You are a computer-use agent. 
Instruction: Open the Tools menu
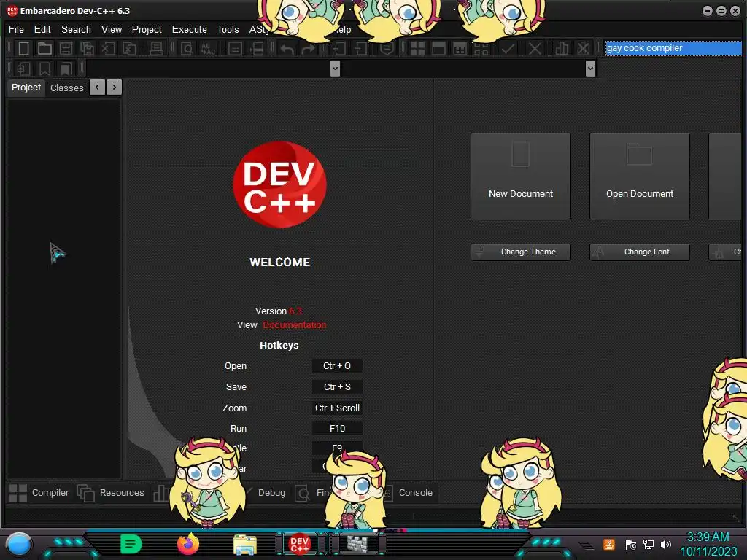[x=228, y=29]
